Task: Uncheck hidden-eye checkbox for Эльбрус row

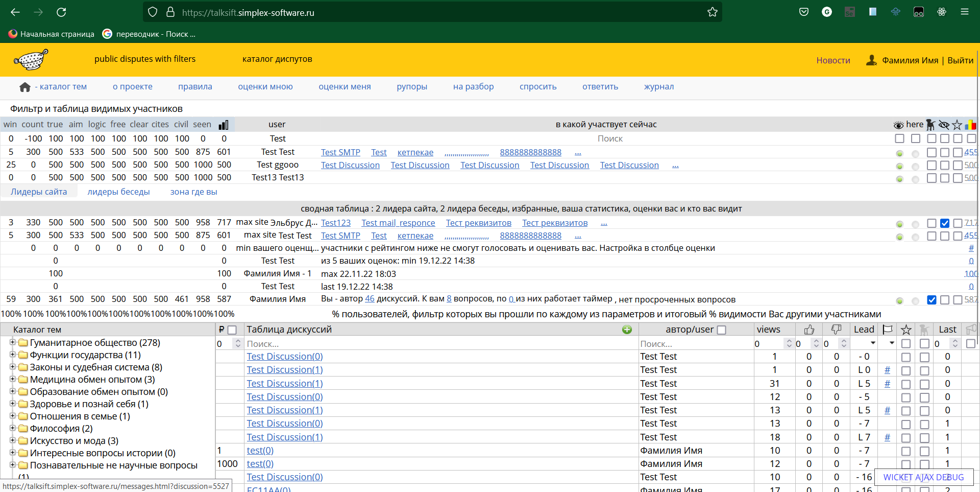Action: coord(945,223)
